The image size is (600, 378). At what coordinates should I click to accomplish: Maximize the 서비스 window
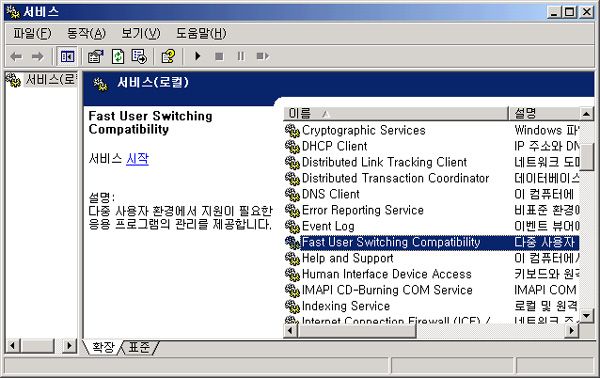(x=569, y=12)
